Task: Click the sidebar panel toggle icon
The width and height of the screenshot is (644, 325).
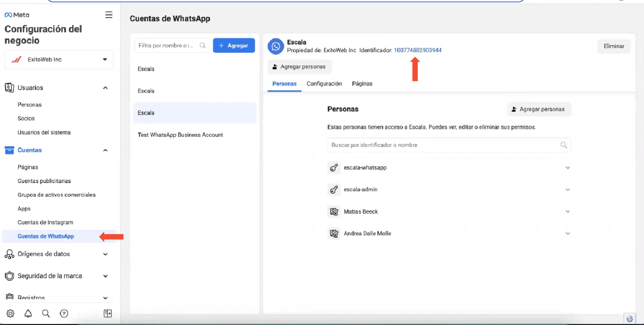Action: click(108, 313)
